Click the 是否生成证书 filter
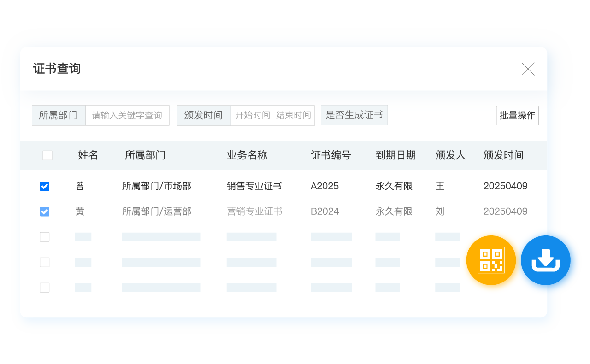 pos(354,115)
